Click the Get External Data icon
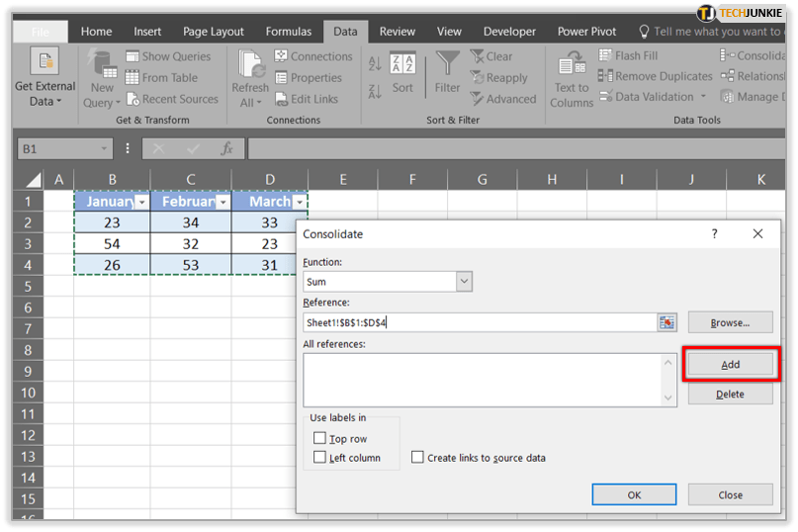 (x=44, y=63)
